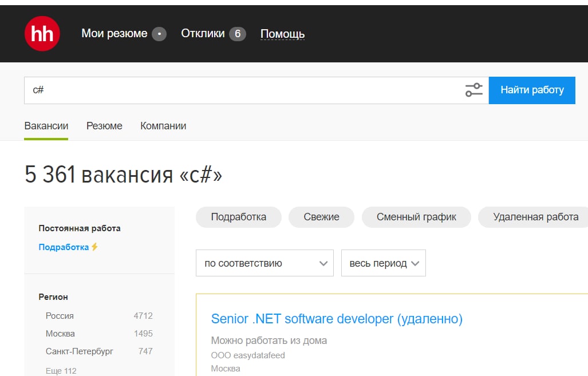The height and width of the screenshot is (376, 588).
Task: Select the Вакансии tab
Action: tap(46, 126)
